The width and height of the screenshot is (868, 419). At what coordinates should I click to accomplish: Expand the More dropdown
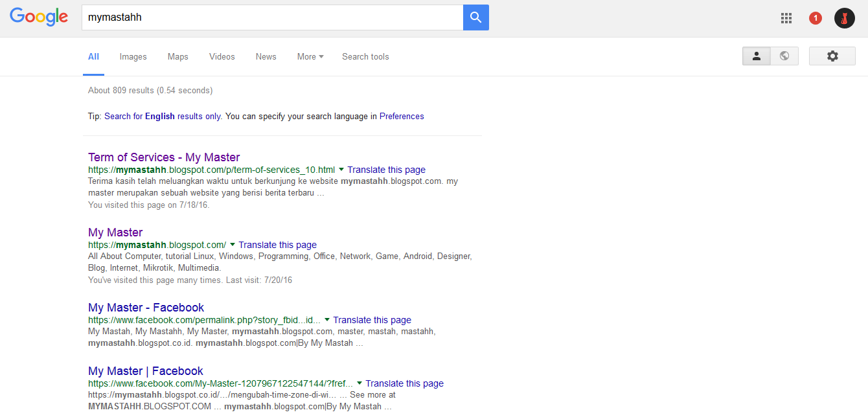[310, 57]
